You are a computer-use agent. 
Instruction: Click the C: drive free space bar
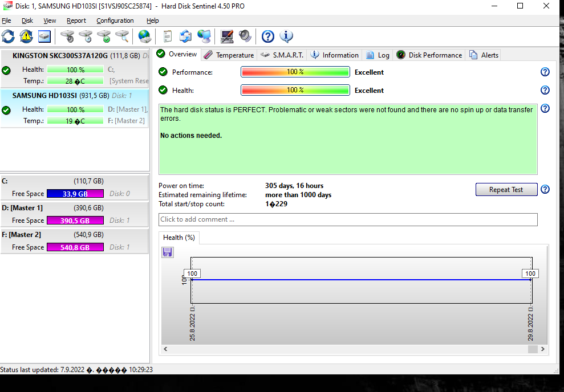75,194
